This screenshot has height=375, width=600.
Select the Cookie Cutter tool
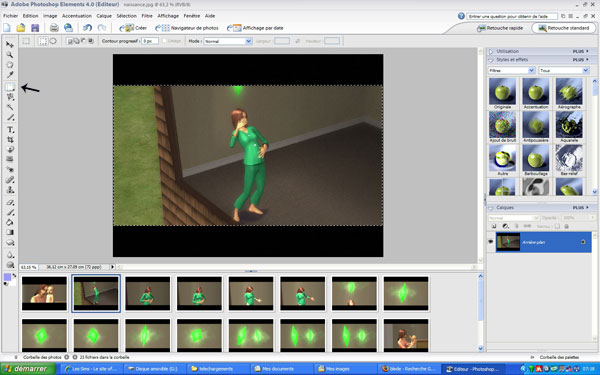pos(10,149)
